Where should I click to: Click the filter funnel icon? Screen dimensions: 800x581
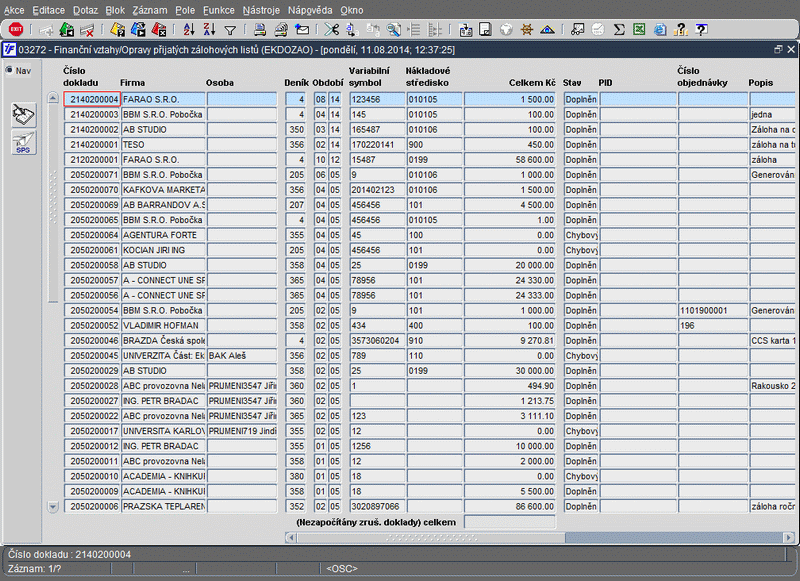(230, 30)
